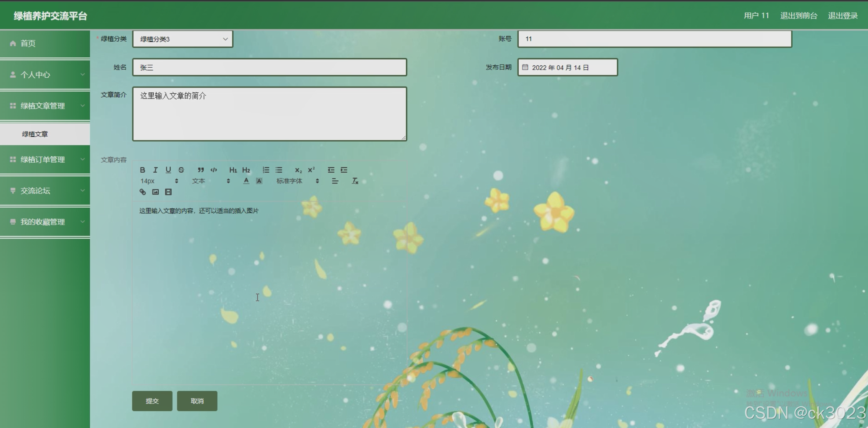
Task: Click the insert link icon
Action: [143, 192]
